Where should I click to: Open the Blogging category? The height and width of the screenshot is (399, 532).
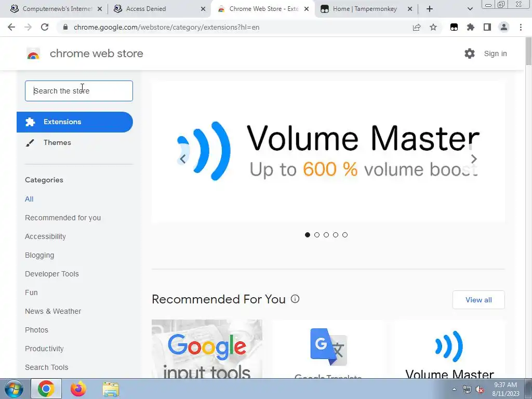coord(39,255)
